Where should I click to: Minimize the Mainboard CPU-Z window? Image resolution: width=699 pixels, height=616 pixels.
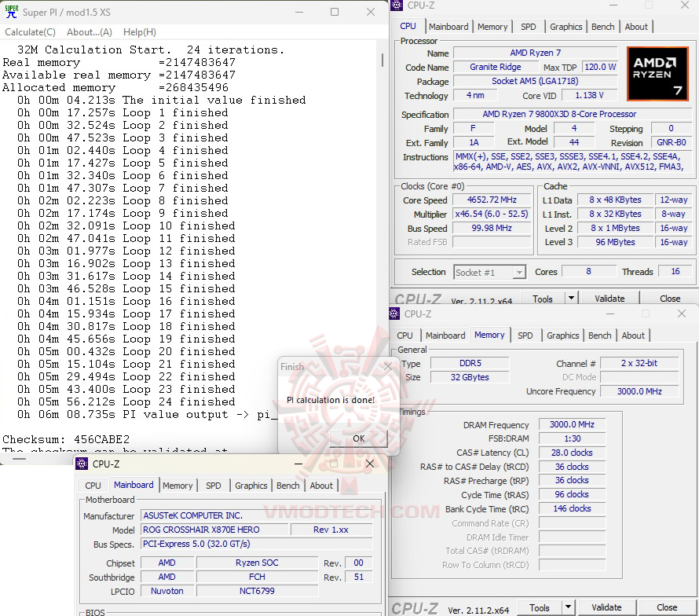(298, 464)
